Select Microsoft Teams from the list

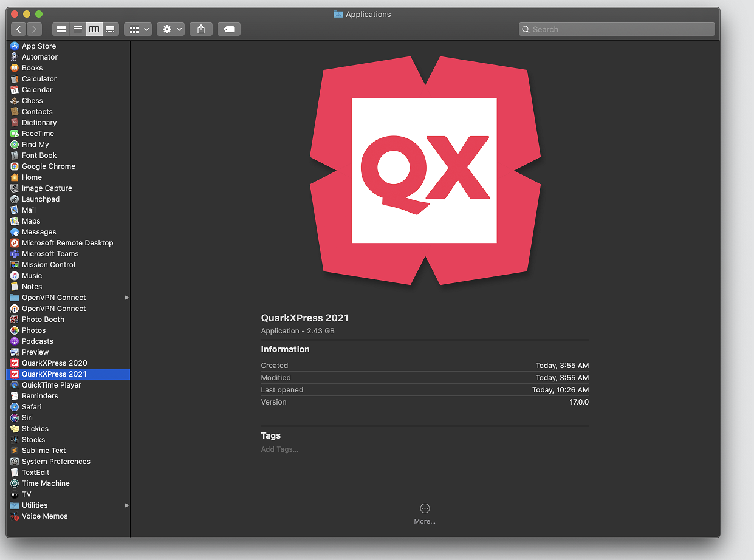(x=49, y=253)
